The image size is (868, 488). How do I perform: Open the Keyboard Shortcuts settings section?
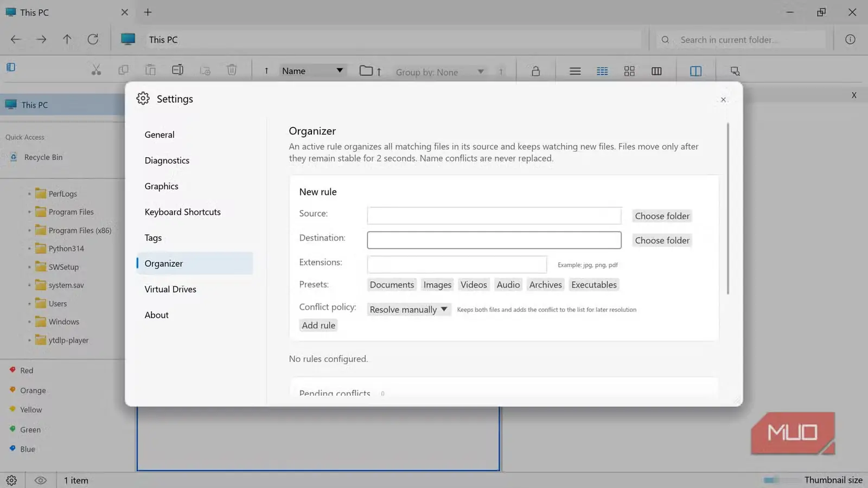tap(195, 212)
